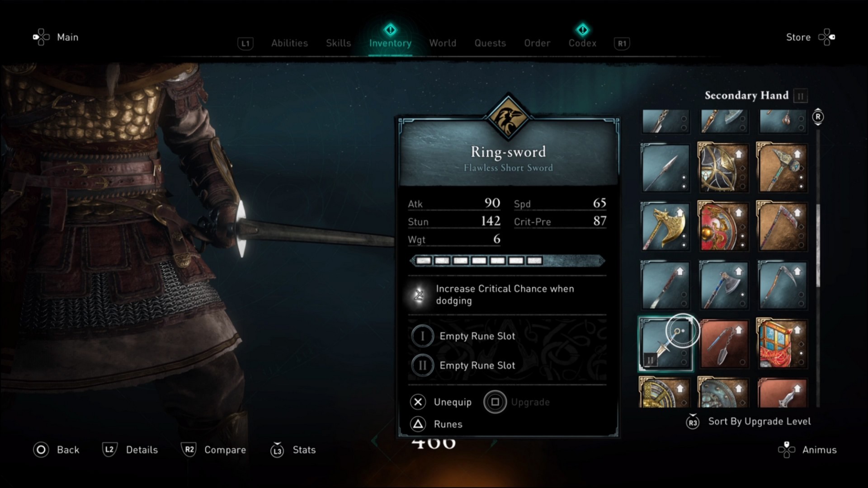Screen dimensions: 868x488
Task: Choose the blue-handled bearded axe item
Action: [x=723, y=285]
